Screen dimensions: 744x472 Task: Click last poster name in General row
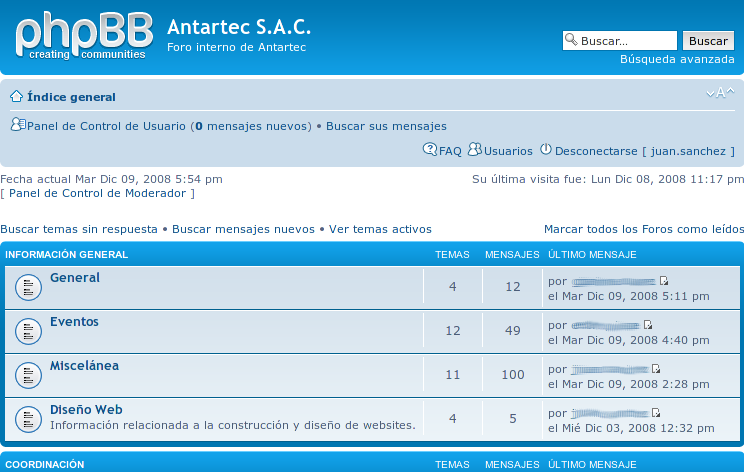614,282
